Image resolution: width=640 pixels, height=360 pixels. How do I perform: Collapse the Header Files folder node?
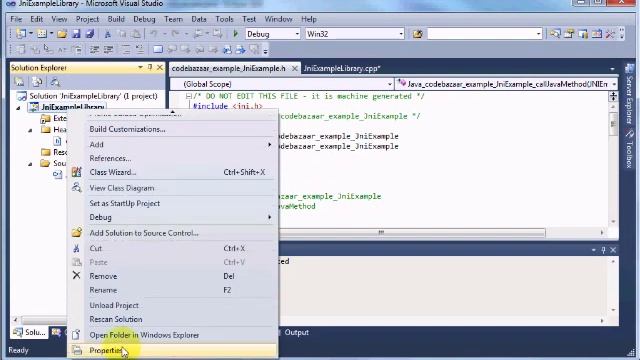[x=30, y=130]
